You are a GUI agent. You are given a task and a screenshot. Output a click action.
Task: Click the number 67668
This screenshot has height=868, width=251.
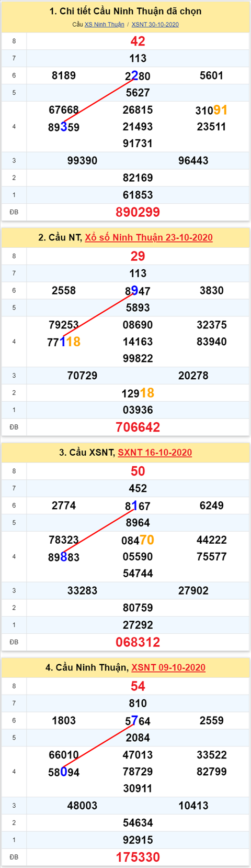click(64, 110)
